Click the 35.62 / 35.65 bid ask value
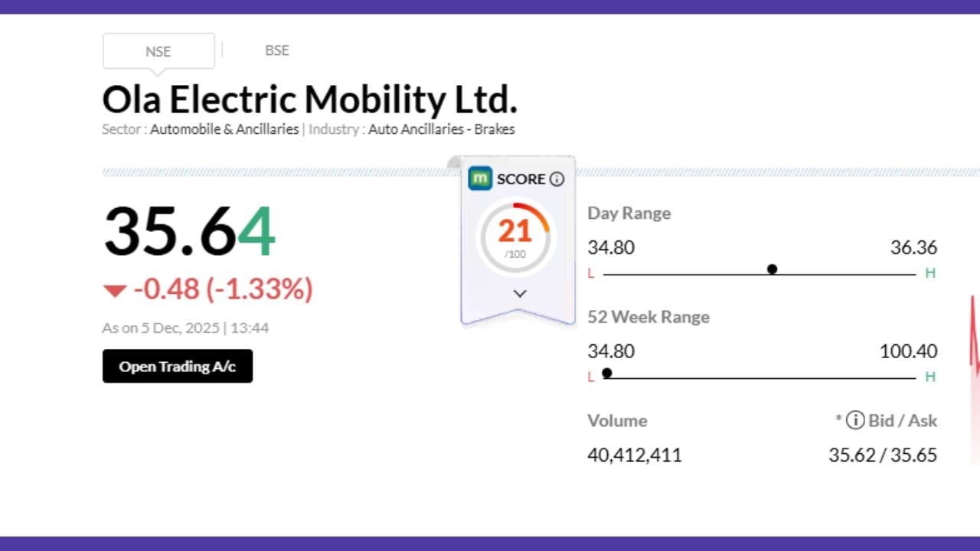 [x=882, y=455]
